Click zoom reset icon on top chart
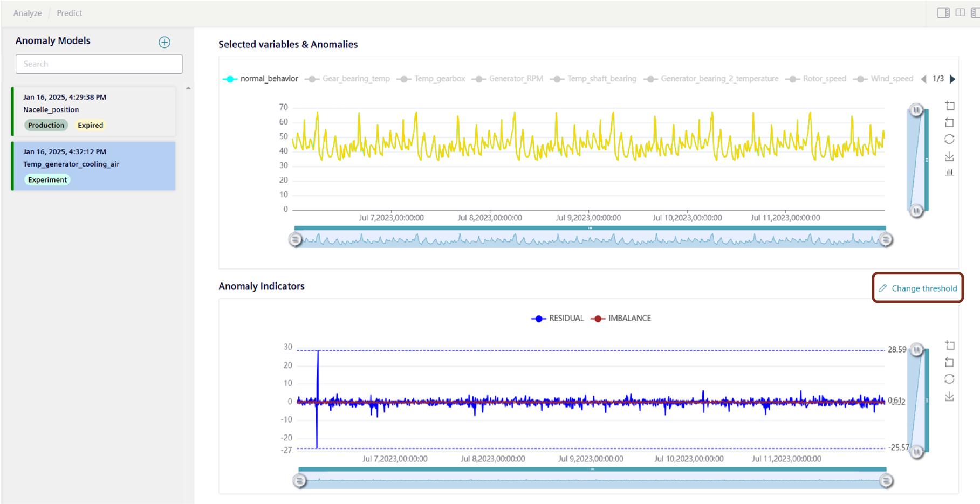980x504 pixels. tap(949, 123)
